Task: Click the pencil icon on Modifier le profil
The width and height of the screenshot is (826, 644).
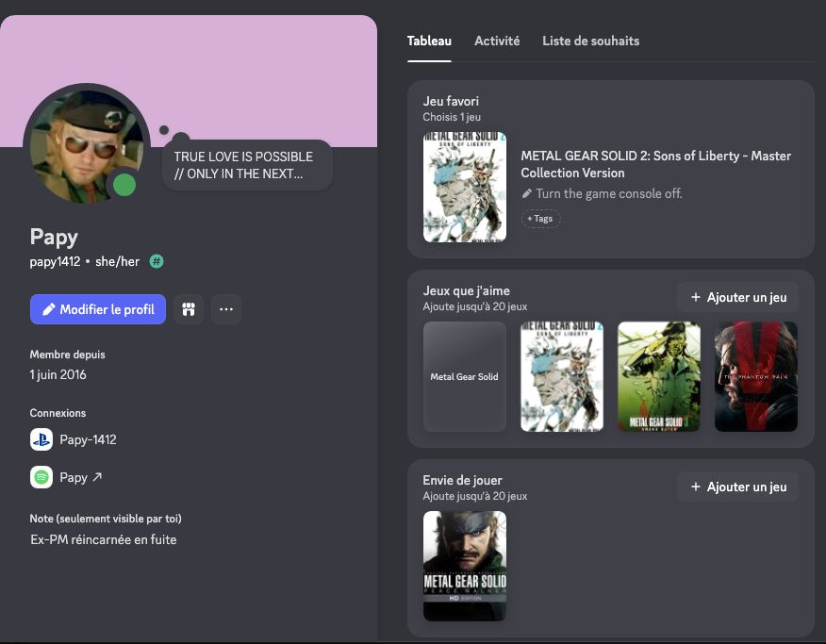Action: click(48, 309)
